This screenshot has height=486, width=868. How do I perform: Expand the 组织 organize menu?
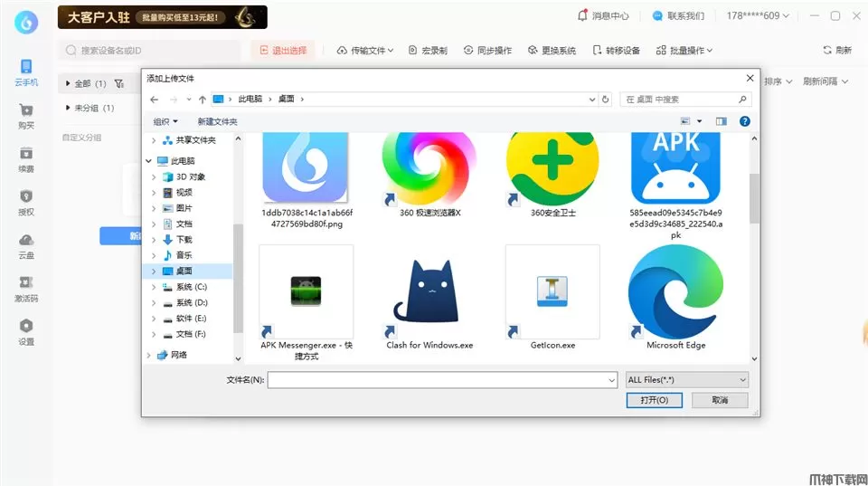(x=165, y=121)
